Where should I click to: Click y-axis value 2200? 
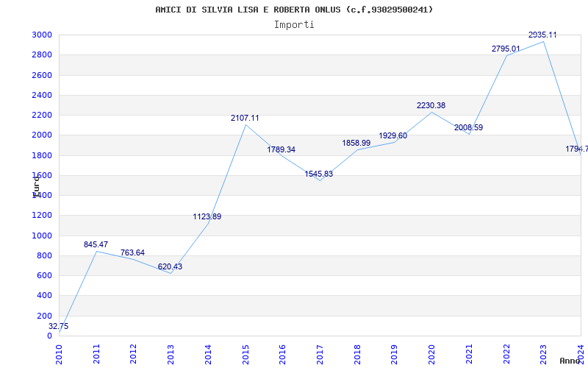[x=42, y=115]
